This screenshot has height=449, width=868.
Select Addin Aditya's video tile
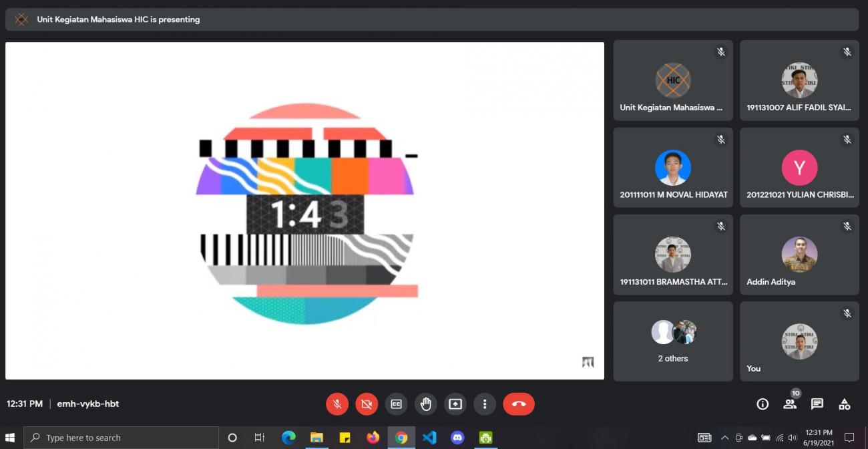[x=799, y=255]
